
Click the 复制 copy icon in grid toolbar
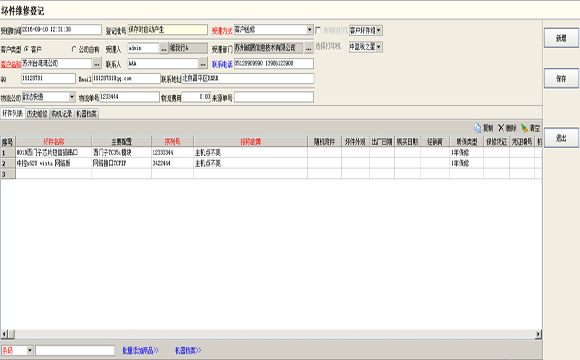point(478,128)
